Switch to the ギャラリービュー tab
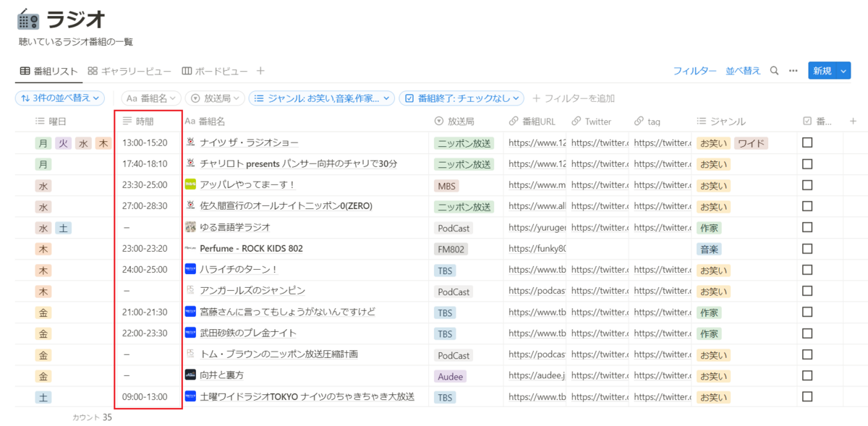Viewport: 868px width, 426px height. [x=129, y=71]
